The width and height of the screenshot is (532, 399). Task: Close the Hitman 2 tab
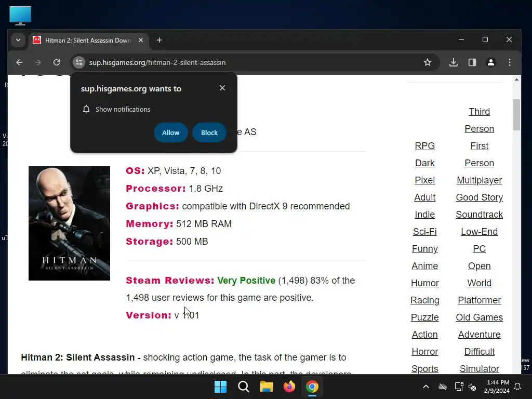pos(141,40)
